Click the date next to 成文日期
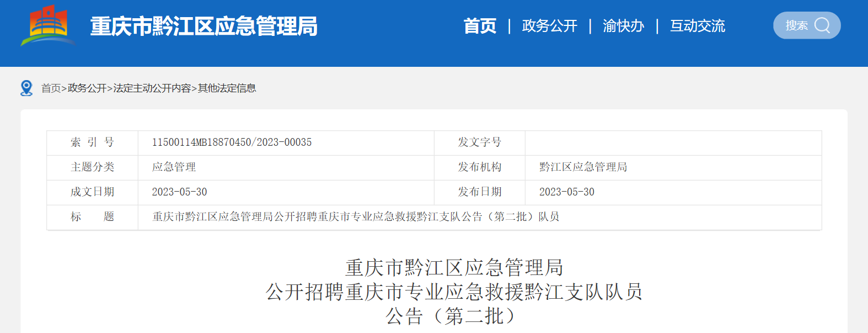 point(179,192)
